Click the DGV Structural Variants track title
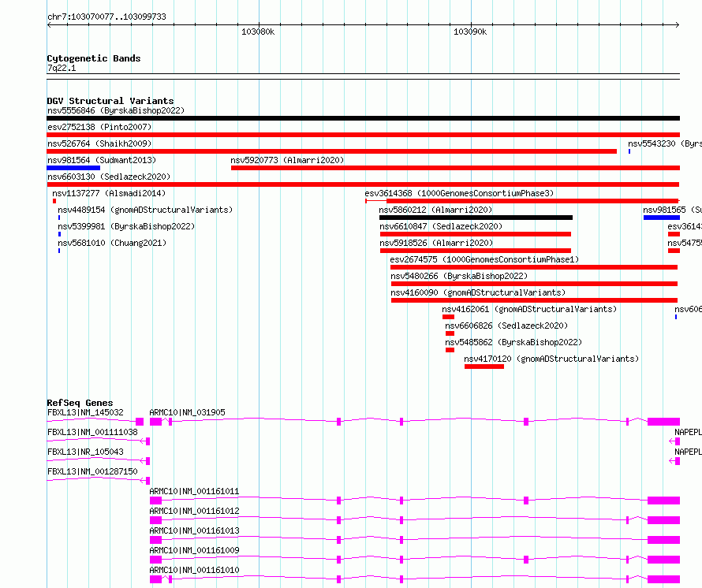The width and height of the screenshot is (702, 588). 110,101
